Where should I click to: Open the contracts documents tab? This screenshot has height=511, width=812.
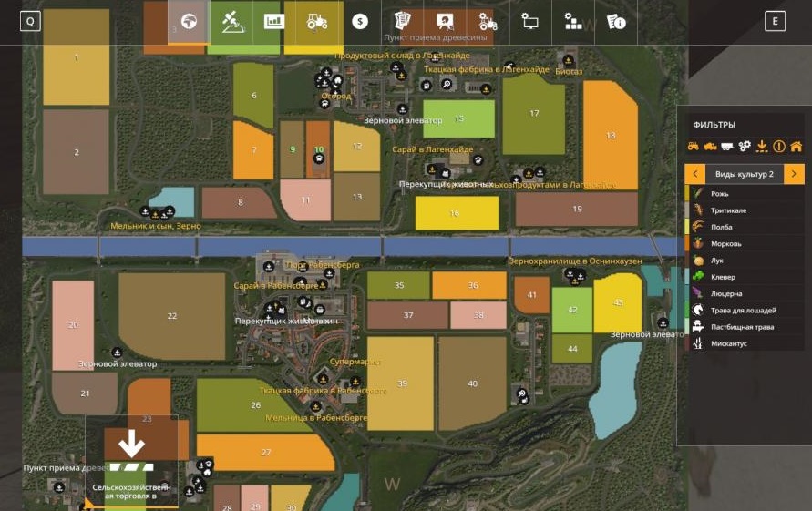coord(402,22)
